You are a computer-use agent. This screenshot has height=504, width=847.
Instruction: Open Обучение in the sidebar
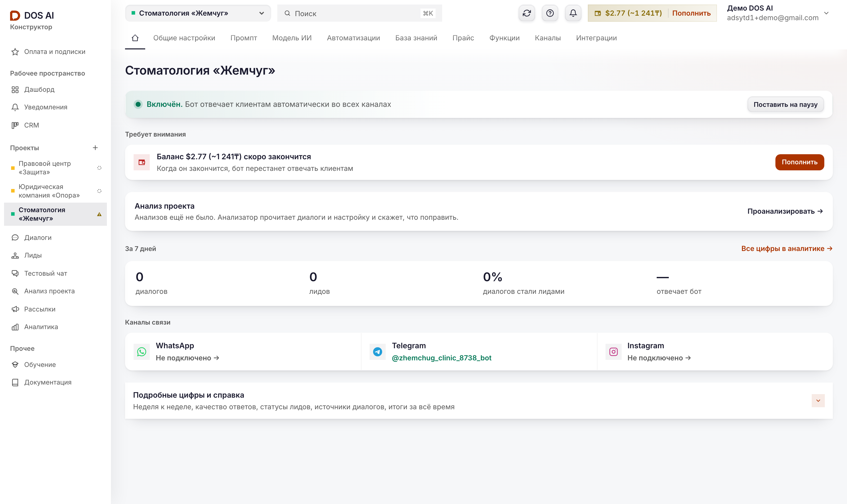55,364
